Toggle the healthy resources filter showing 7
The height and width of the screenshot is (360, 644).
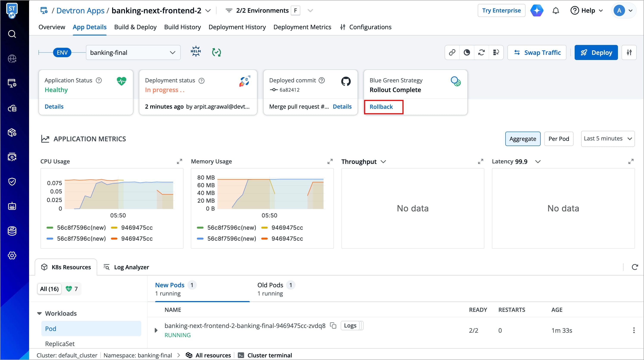tap(72, 289)
